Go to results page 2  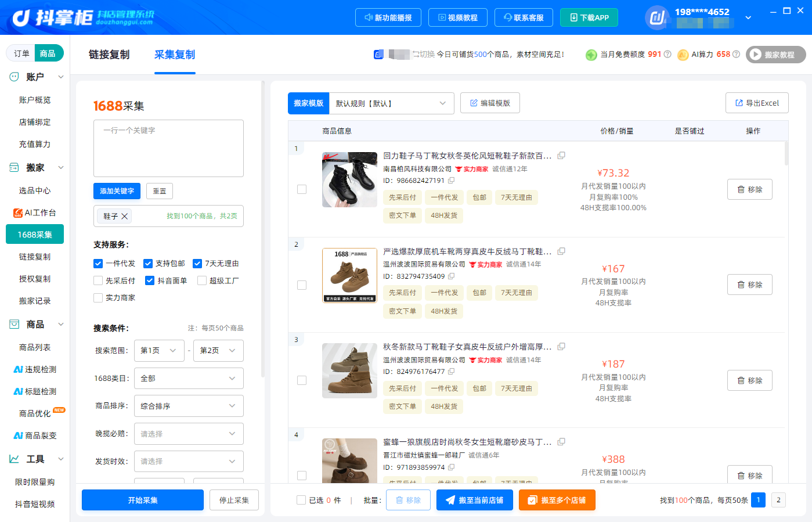778,500
